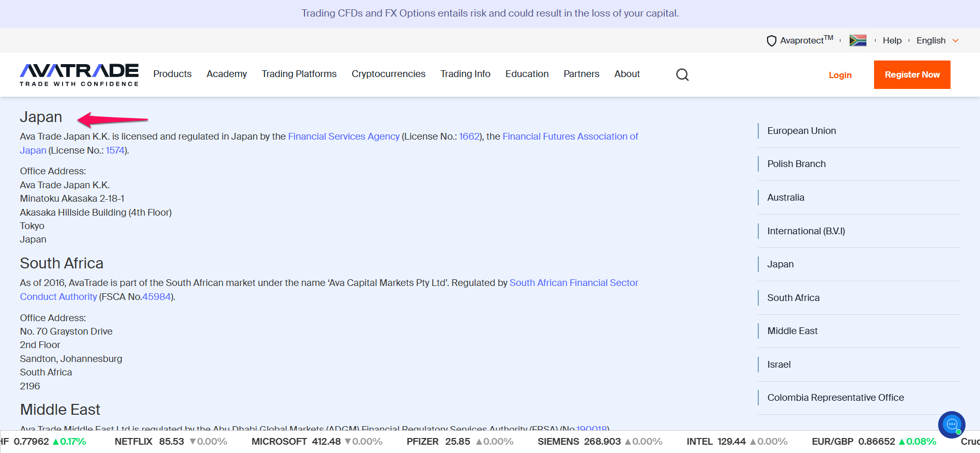Open the Cryptocurrencies menu
This screenshot has width=980, height=453.
pyautogui.click(x=388, y=74)
